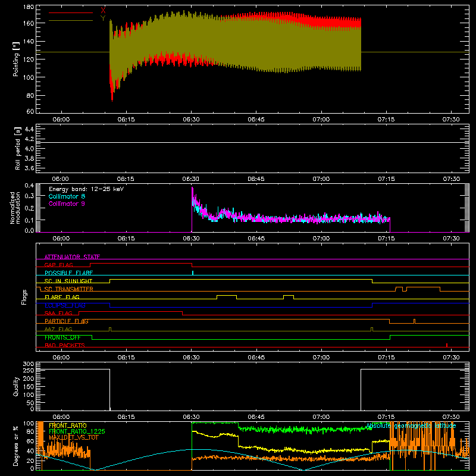Click the olive 'Y' legend label

pos(103,18)
